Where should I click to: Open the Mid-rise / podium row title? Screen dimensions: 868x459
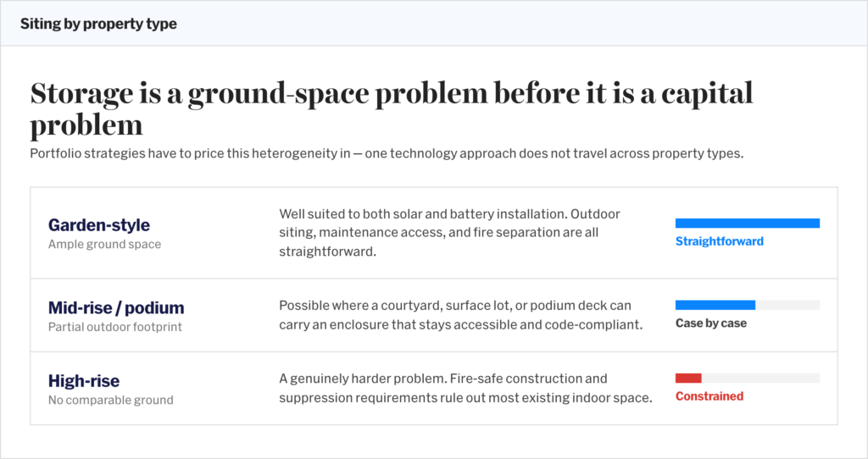tap(116, 307)
